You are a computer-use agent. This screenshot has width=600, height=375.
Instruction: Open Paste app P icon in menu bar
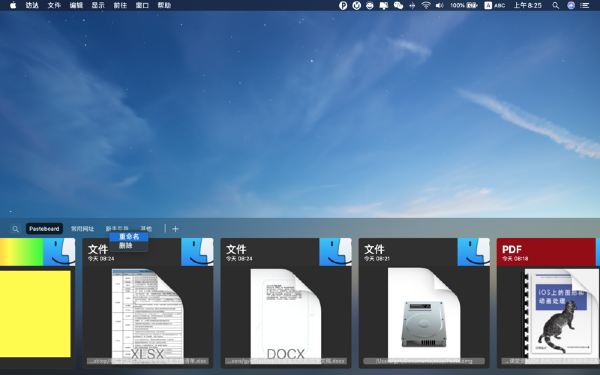(343, 5)
